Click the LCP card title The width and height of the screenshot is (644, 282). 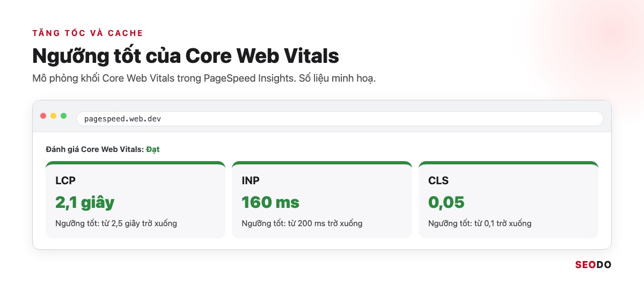pyautogui.click(x=65, y=180)
